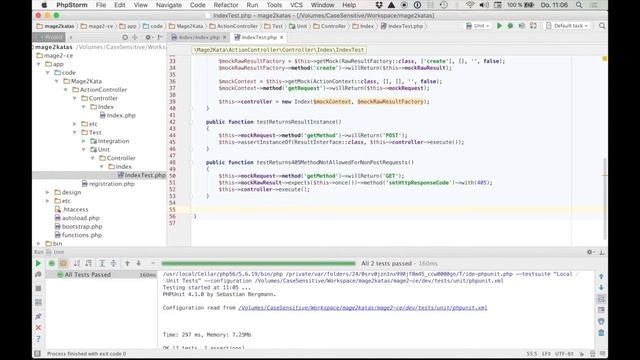640x360 pixels.
Task: Open the Tools menu
Action: pyautogui.click(x=274, y=5)
